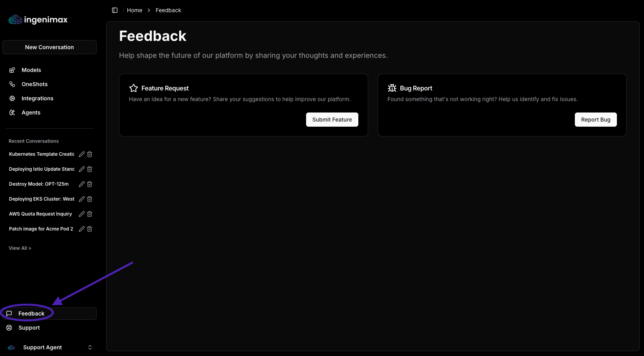The width and height of the screenshot is (644, 356).
Task: Click the ingenimax logo
Action: [x=38, y=20]
